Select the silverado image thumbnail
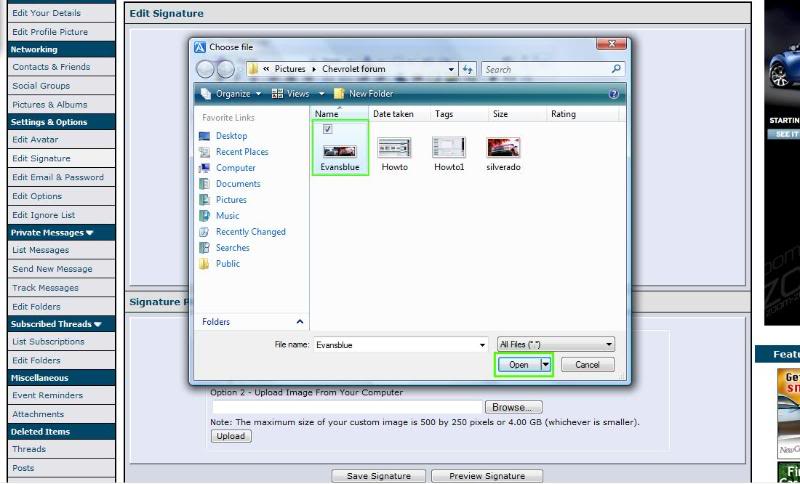Viewport: 800px width, 484px height. click(x=503, y=148)
